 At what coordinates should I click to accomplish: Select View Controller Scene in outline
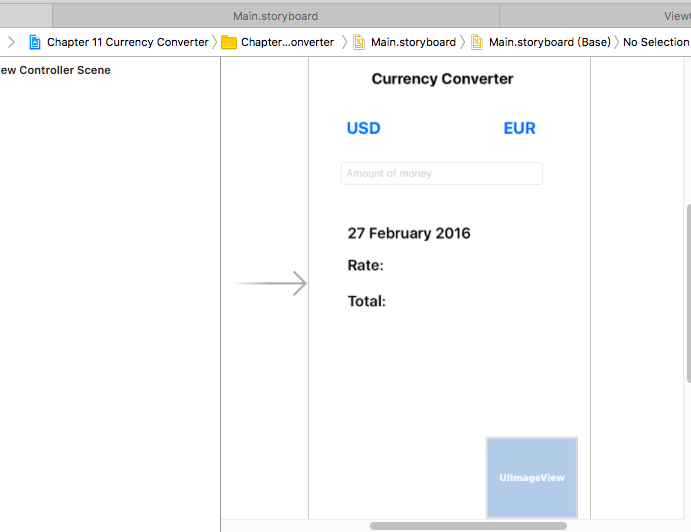coord(56,70)
